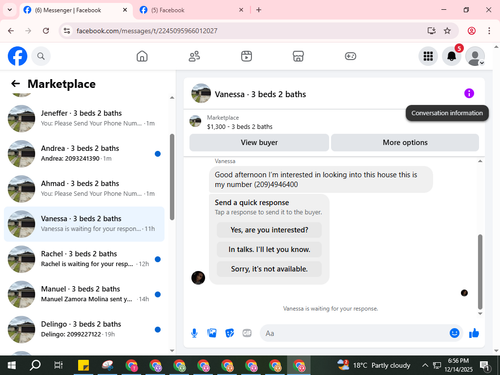Open the Windows Start menu

point(11,365)
